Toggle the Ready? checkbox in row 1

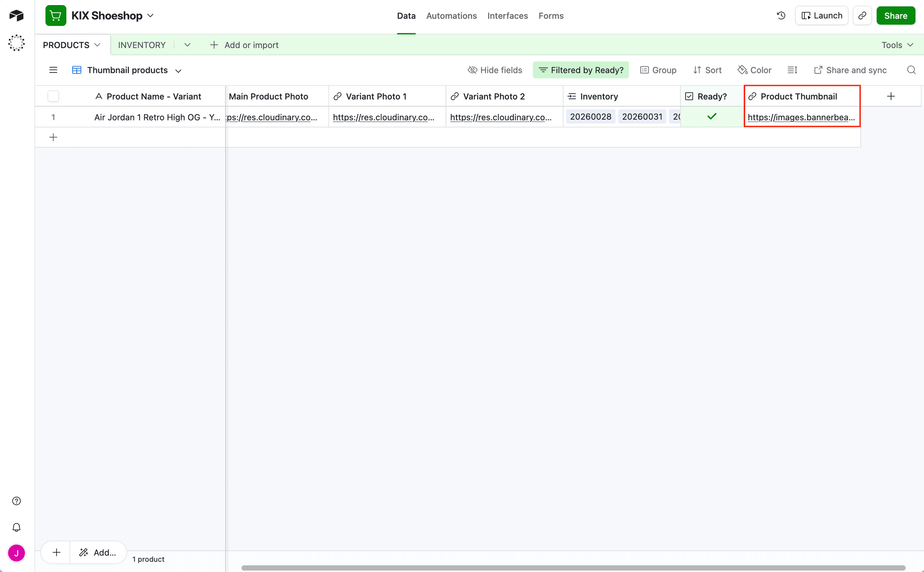click(x=711, y=116)
